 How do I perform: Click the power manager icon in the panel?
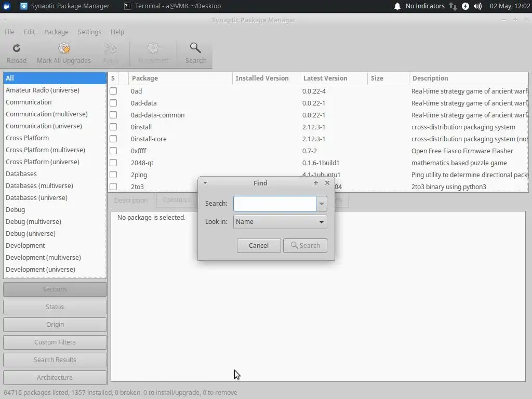tap(465, 6)
